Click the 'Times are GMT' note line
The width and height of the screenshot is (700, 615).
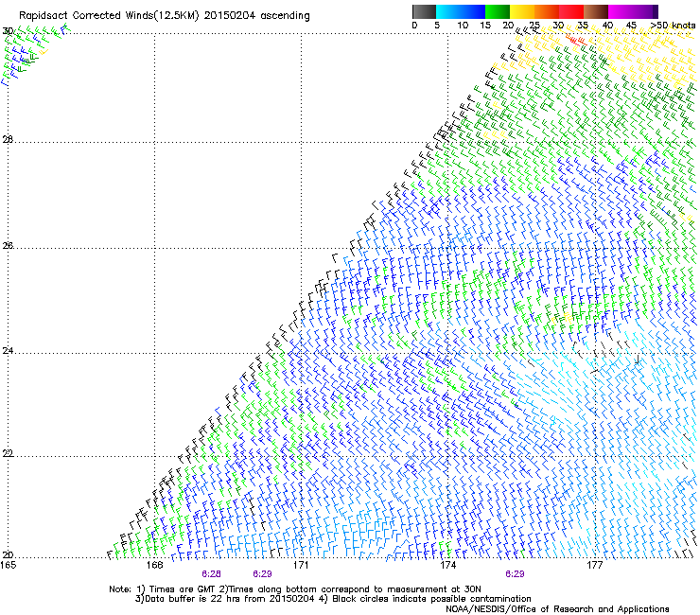pyautogui.click(x=295, y=589)
